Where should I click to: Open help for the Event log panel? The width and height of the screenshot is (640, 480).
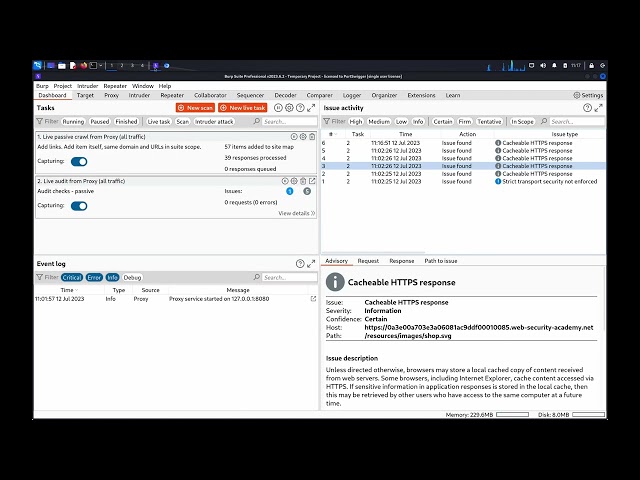coord(300,264)
